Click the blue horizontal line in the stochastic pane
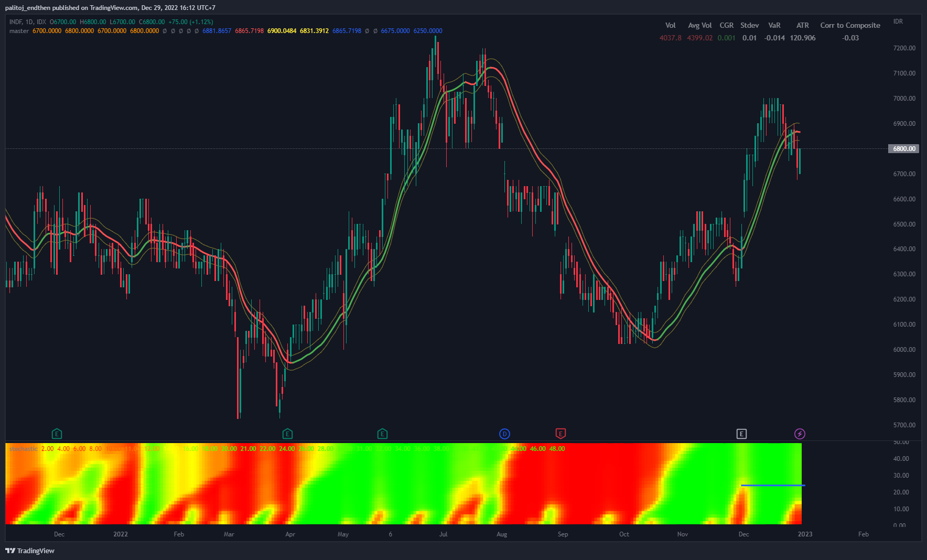 [x=773, y=486]
